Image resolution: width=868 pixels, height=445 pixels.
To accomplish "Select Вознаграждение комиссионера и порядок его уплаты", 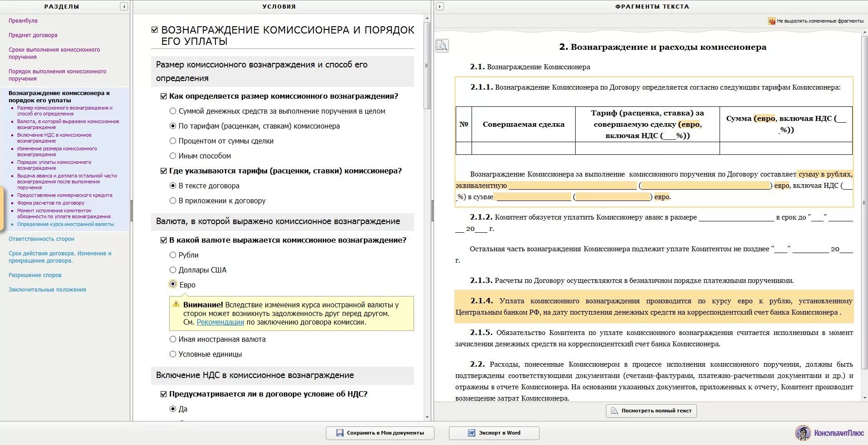I will (59, 97).
